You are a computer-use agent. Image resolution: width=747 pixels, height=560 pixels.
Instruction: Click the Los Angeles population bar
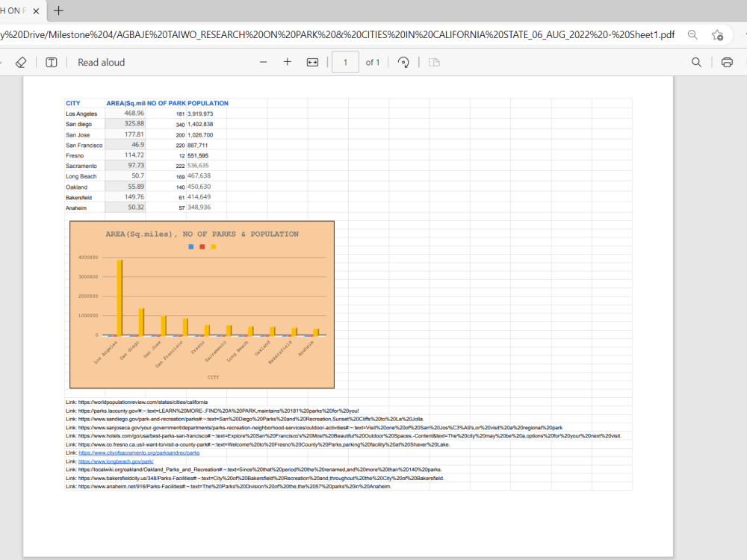(120, 298)
